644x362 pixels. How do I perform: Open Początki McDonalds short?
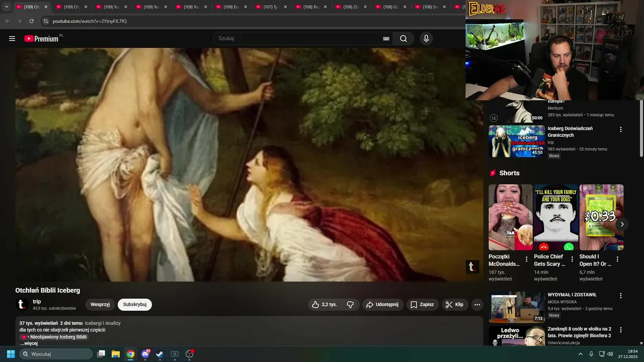tap(510, 217)
